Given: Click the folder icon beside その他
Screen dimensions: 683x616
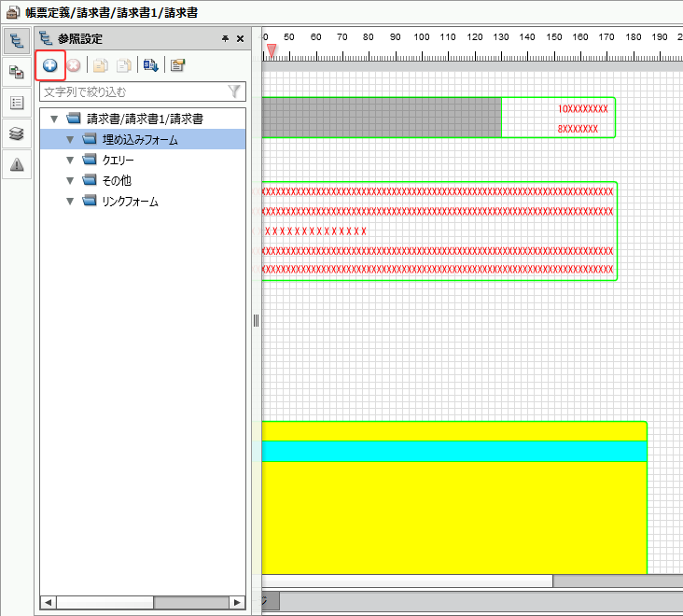Looking at the screenshot, I should coord(90,180).
